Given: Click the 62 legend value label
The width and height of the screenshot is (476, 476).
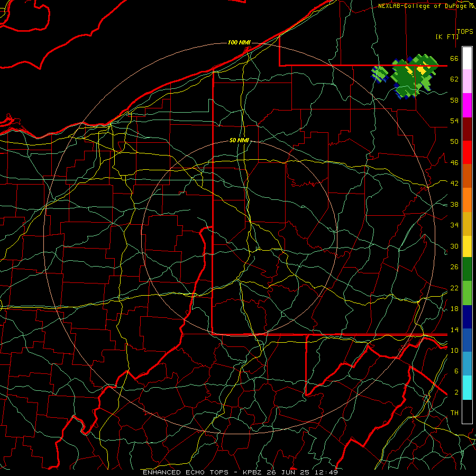Looking at the screenshot, I should pos(454,79).
